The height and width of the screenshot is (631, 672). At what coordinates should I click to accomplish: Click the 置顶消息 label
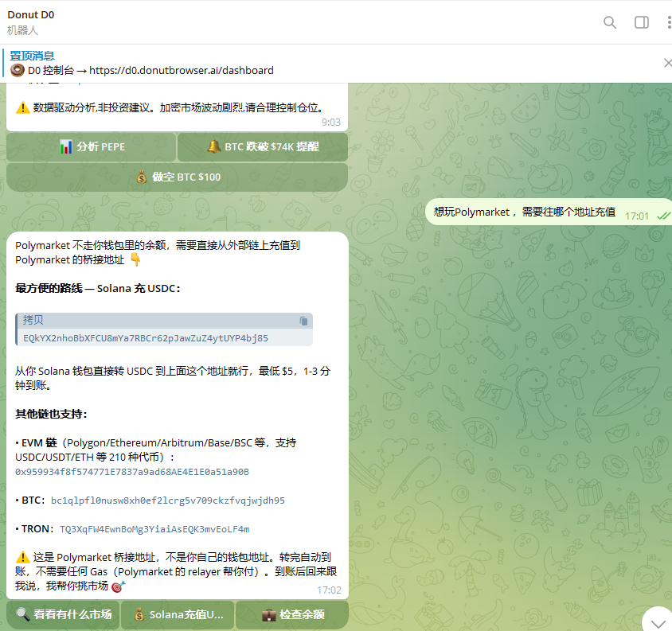point(32,56)
